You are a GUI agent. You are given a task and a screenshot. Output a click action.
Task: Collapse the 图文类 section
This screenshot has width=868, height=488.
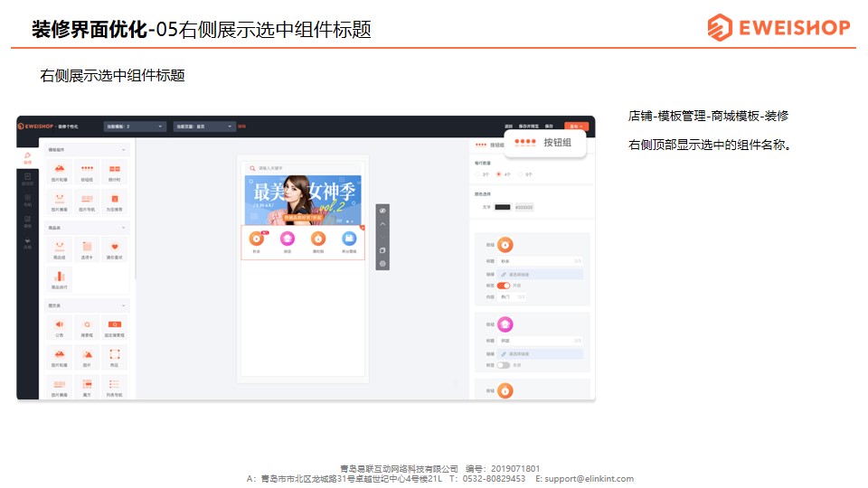[x=124, y=306]
